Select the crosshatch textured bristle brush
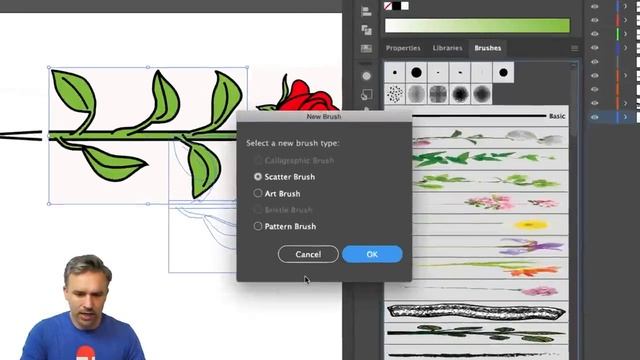The image size is (640, 360). click(x=438, y=94)
